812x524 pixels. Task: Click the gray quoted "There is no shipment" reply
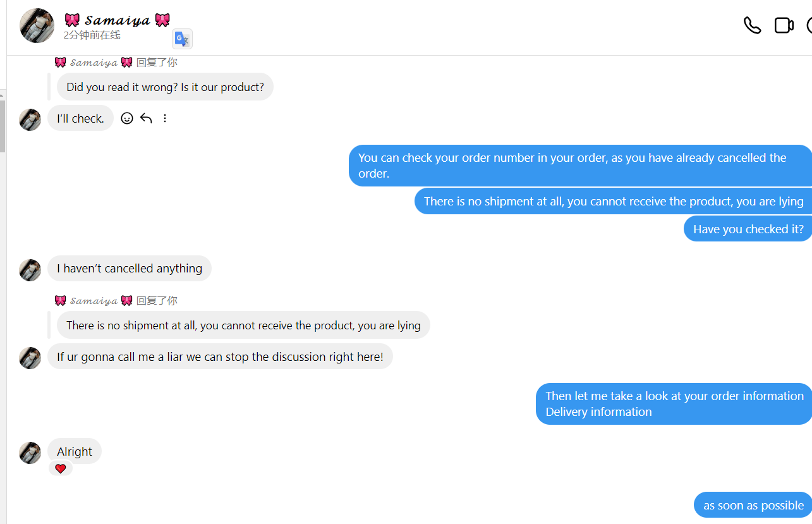[x=243, y=326]
